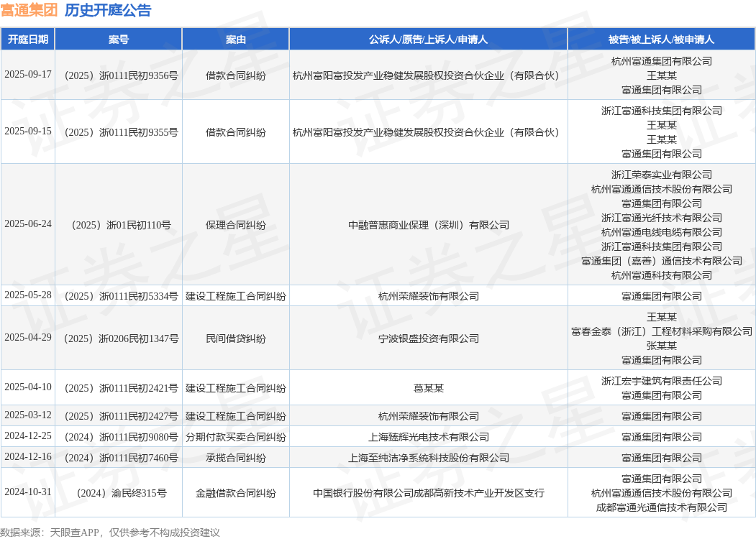Click defendant 杭州富通电线电缆有限公司
This screenshot has width=756, height=539.
[662, 232]
